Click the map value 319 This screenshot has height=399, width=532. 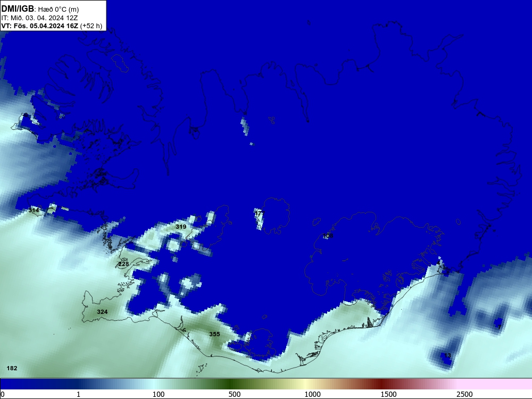pos(181,227)
